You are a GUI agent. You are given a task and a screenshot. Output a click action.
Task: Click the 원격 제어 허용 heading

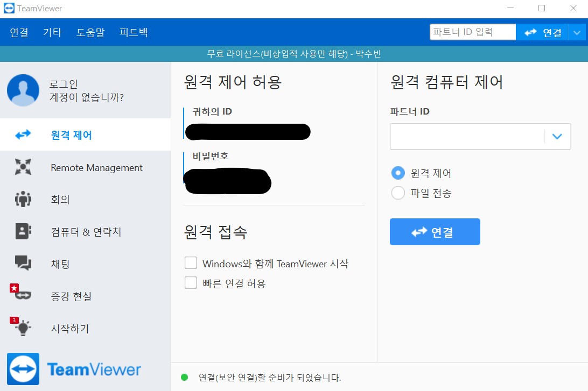pyautogui.click(x=233, y=82)
